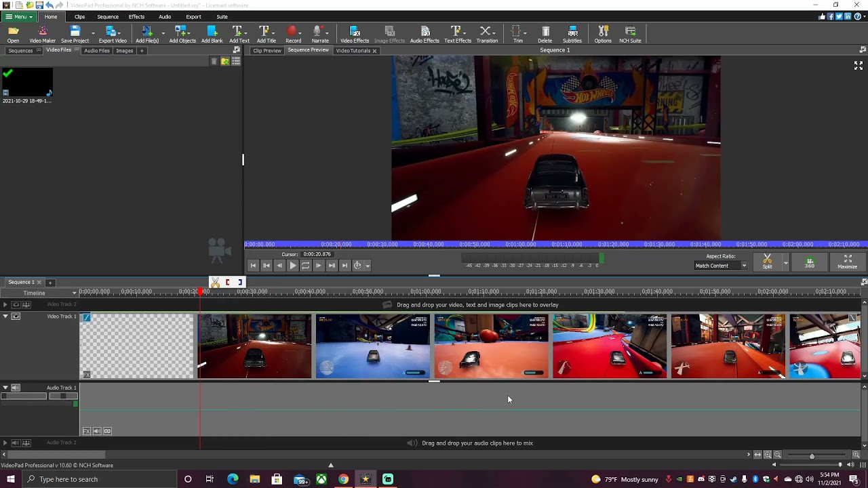Click the Add Title icon
The height and width of the screenshot is (488, 868).
[x=266, y=35]
